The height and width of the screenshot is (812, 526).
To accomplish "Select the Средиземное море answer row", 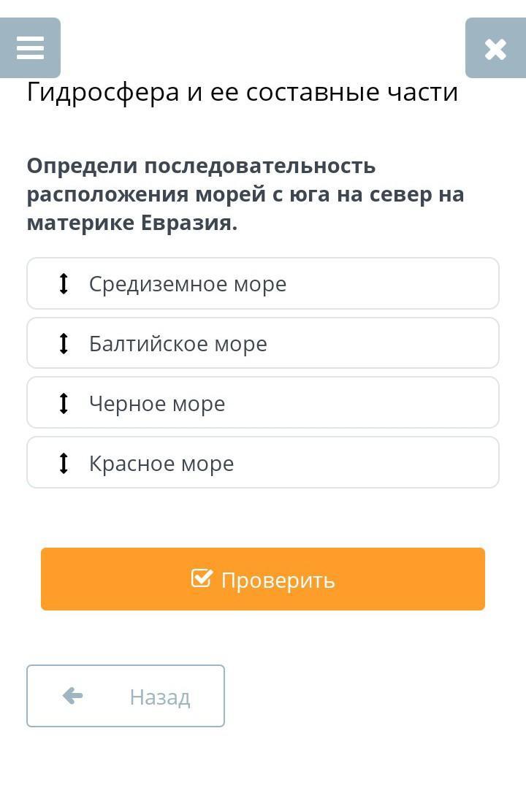I will click(263, 283).
